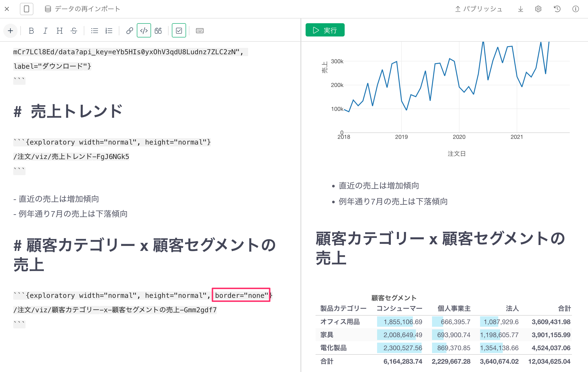The height and width of the screenshot is (372, 588).
Task: Insert a bulleted list
Action: click(94, 31)
